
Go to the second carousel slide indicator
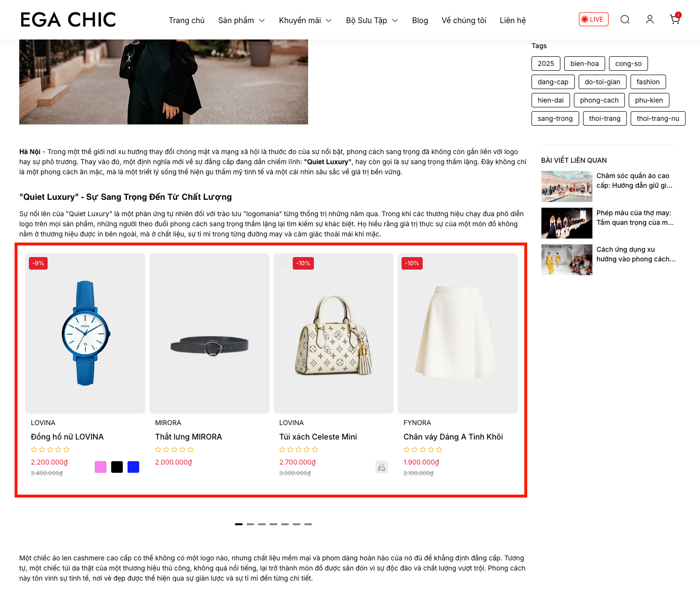point(250,524)
